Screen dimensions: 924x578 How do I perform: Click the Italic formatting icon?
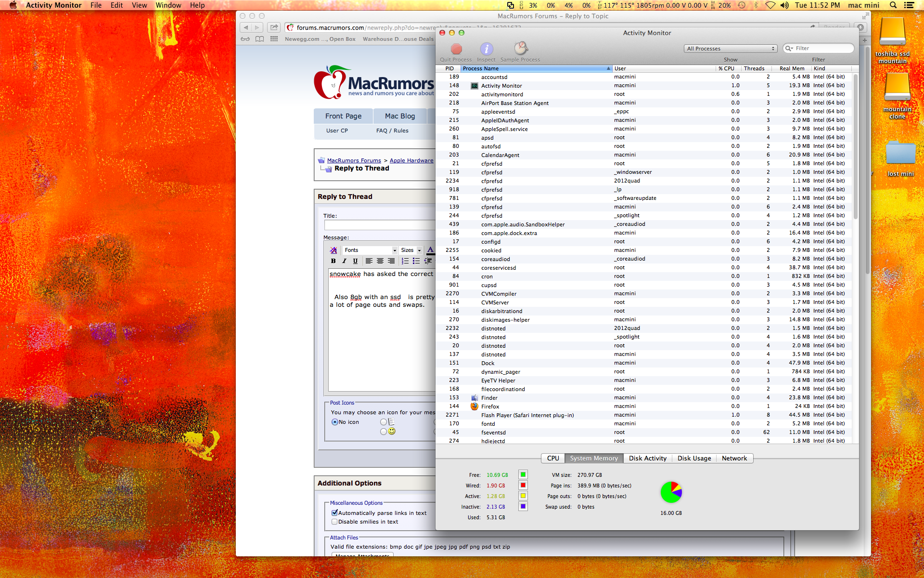point(344,261)
